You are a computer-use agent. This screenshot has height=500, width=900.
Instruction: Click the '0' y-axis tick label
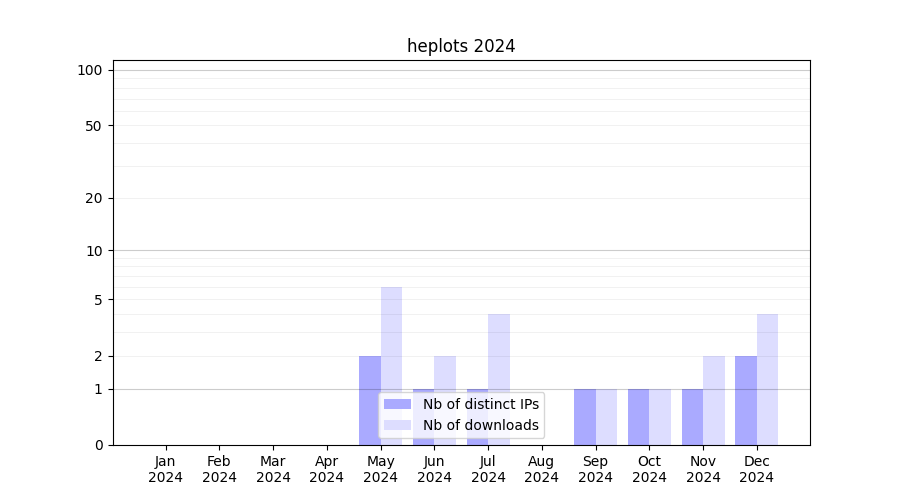98,445
